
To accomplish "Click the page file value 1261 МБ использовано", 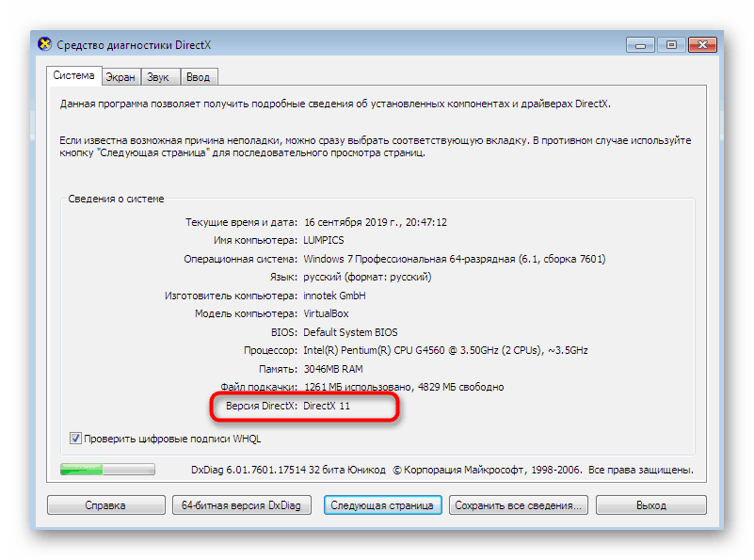I will pyautogui.click(x=404, y=387).
